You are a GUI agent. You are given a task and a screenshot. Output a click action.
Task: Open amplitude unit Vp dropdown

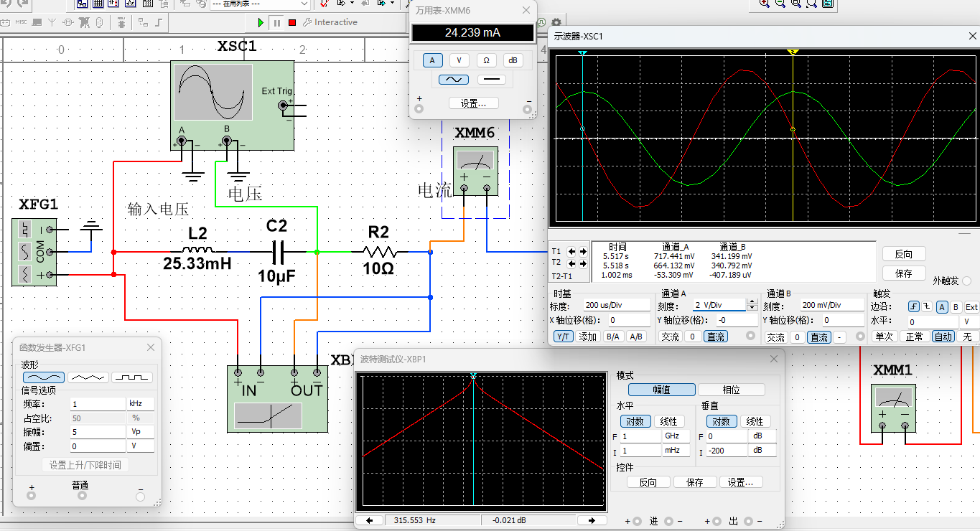pyautogui.click(x=141, y=432)
